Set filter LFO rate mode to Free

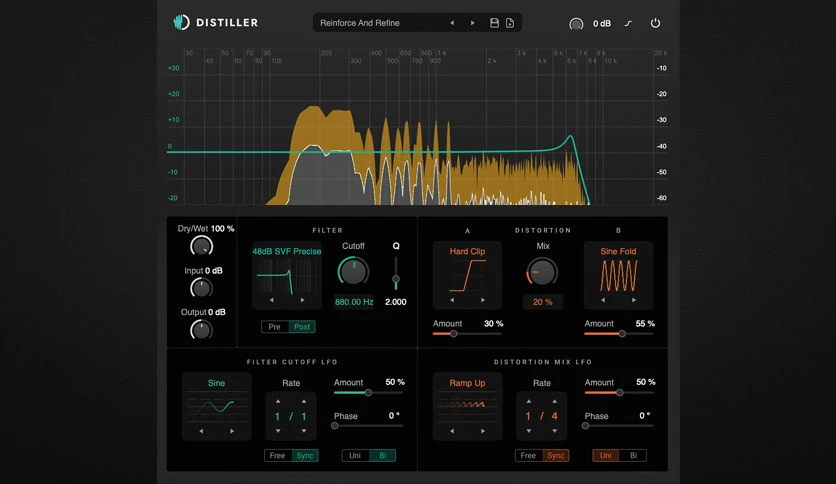click(x=277, y=455)
